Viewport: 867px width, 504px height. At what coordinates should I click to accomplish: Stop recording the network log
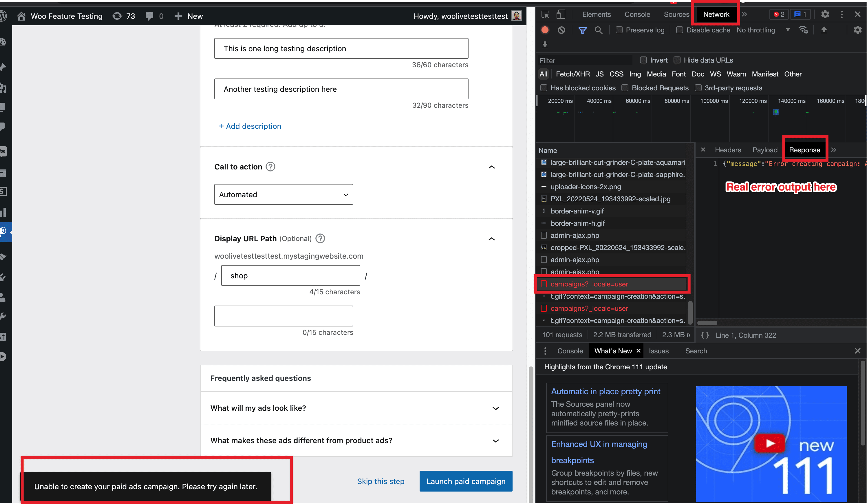[545, 30]
